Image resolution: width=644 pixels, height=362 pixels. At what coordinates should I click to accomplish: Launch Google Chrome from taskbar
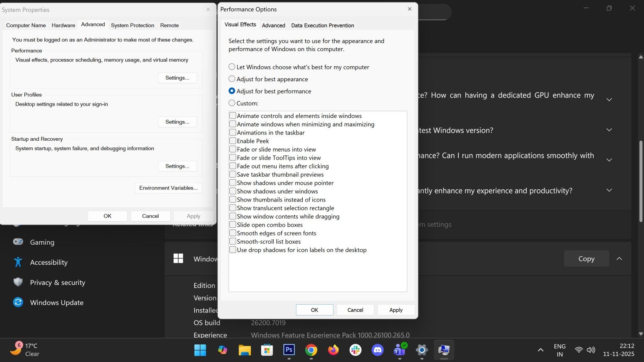(x=311, y=350)
